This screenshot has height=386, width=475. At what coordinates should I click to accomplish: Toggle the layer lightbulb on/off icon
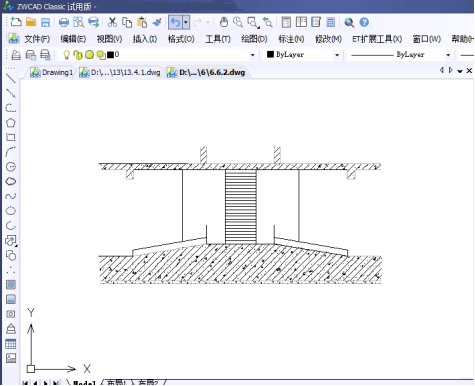pos(66,55)
